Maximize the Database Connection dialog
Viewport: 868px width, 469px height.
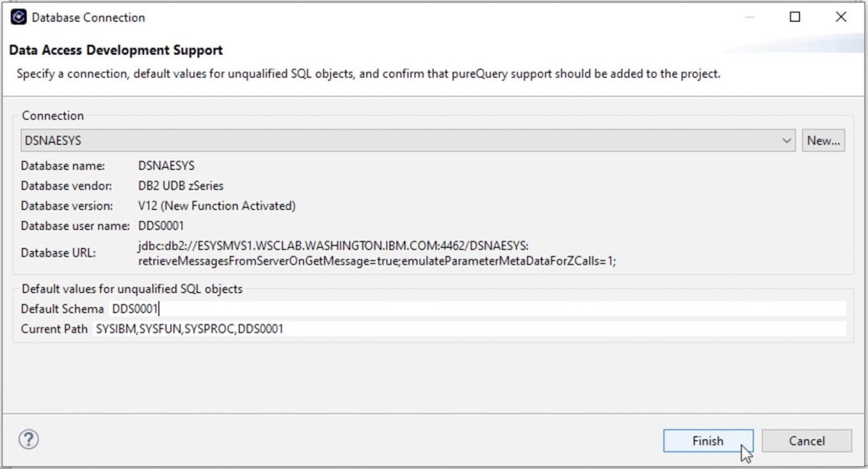click(795, 17)
